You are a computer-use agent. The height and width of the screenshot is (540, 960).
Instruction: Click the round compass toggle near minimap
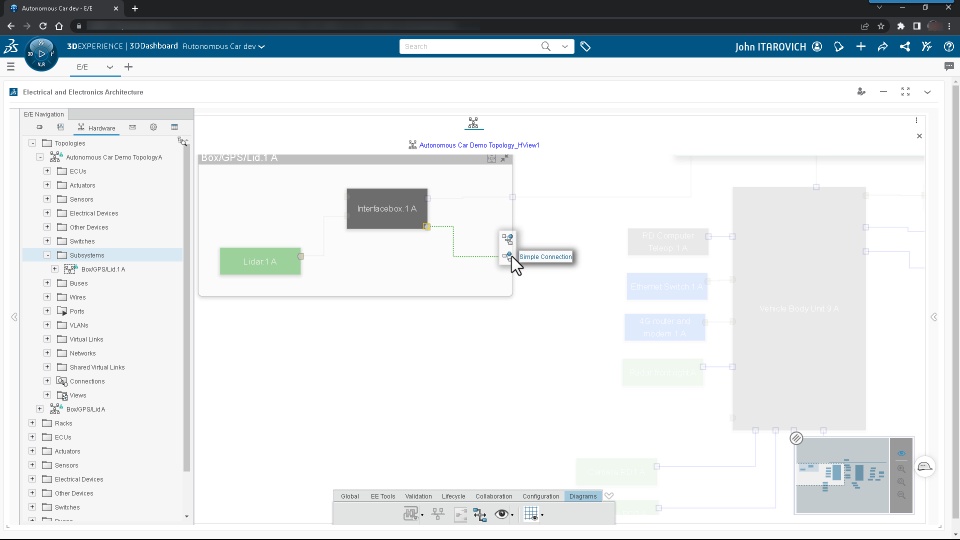[x=796, y=438]
